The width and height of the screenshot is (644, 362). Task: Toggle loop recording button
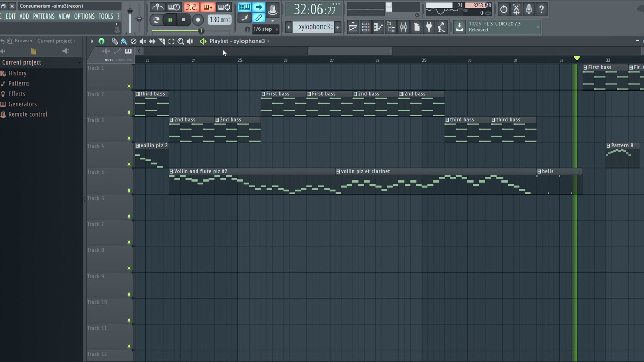pyautogui.click(x=224, y=7)
